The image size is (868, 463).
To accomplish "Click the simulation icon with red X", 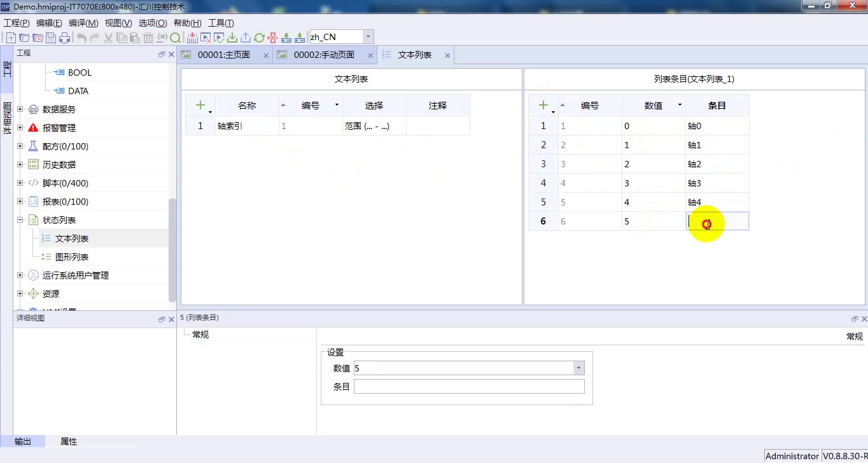I will [x=206, y=38].
